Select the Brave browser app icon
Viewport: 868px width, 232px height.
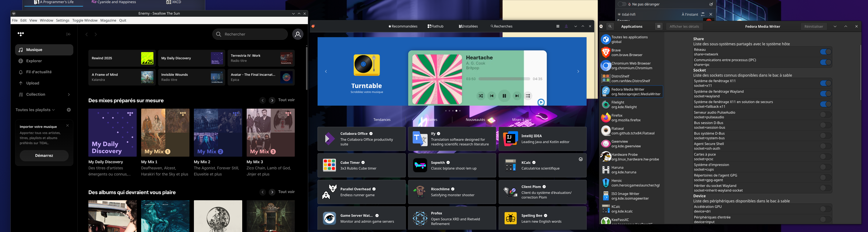pos(606,52)
